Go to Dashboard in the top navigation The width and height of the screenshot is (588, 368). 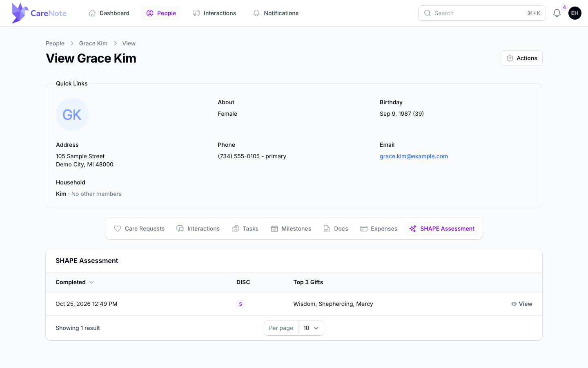click(x=109, y=13)
